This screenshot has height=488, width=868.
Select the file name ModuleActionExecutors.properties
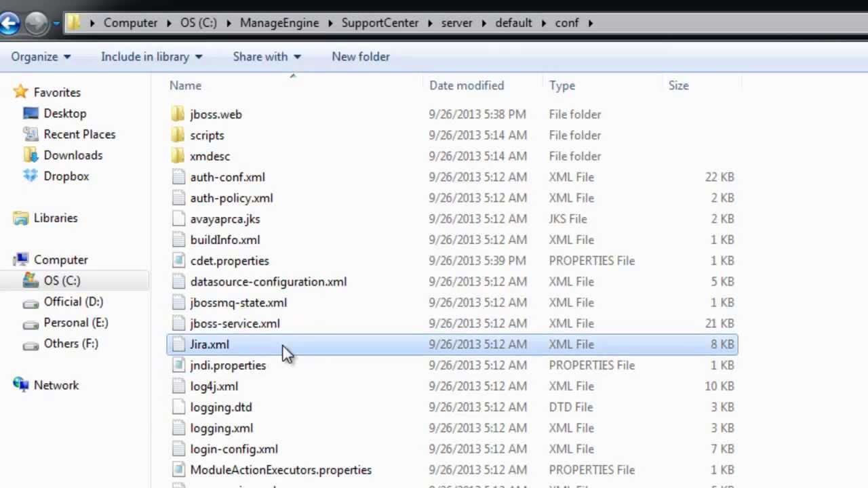tap(281, 470)
